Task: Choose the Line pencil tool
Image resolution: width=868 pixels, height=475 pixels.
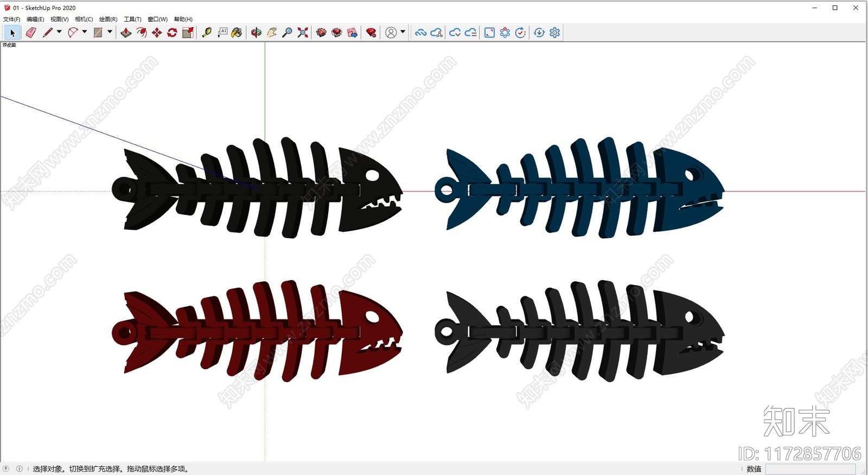Action: 48,33
